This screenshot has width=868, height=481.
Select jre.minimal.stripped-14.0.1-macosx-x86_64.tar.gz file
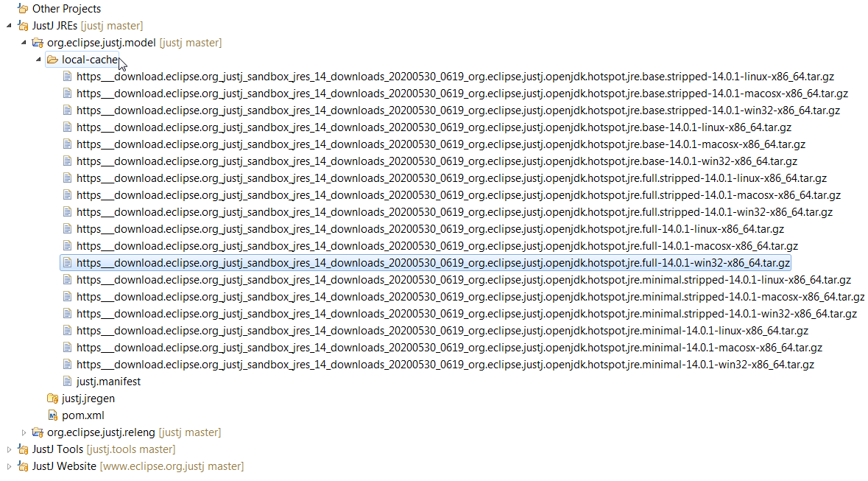pyautogui.click(x=470, y=297)
